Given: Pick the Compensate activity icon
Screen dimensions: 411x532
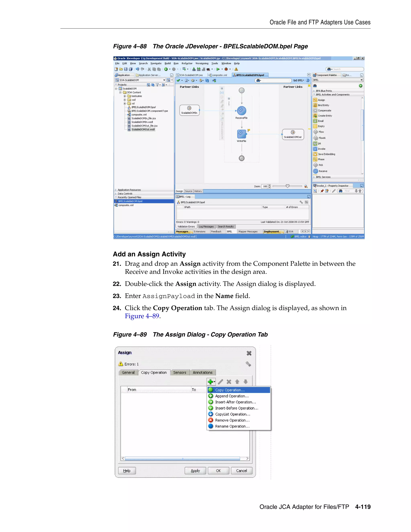Looking at the screenshot, I should [315, 110].
